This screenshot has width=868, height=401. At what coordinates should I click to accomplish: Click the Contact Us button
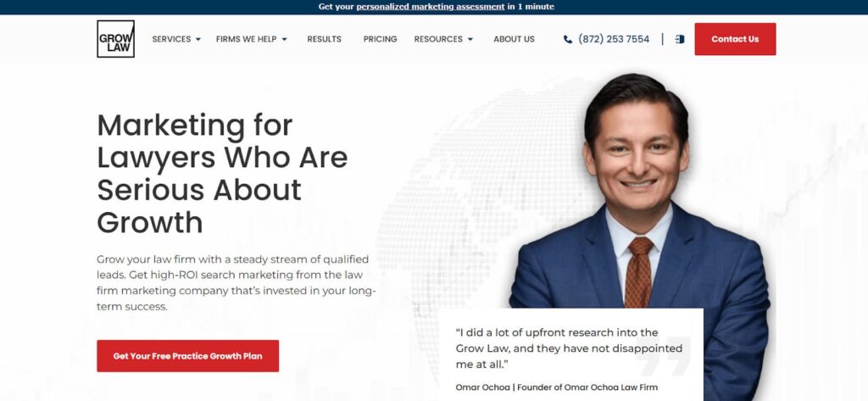coord(735,39)
